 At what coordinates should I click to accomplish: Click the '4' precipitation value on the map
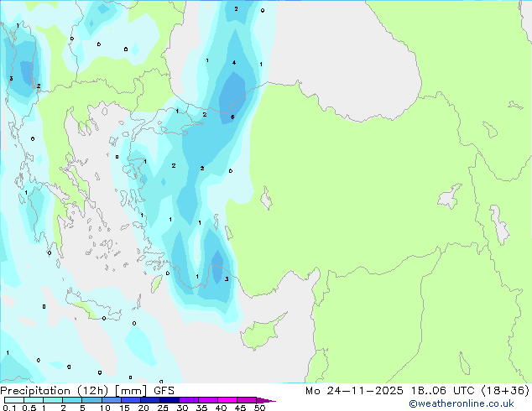(x=234, y=62)
